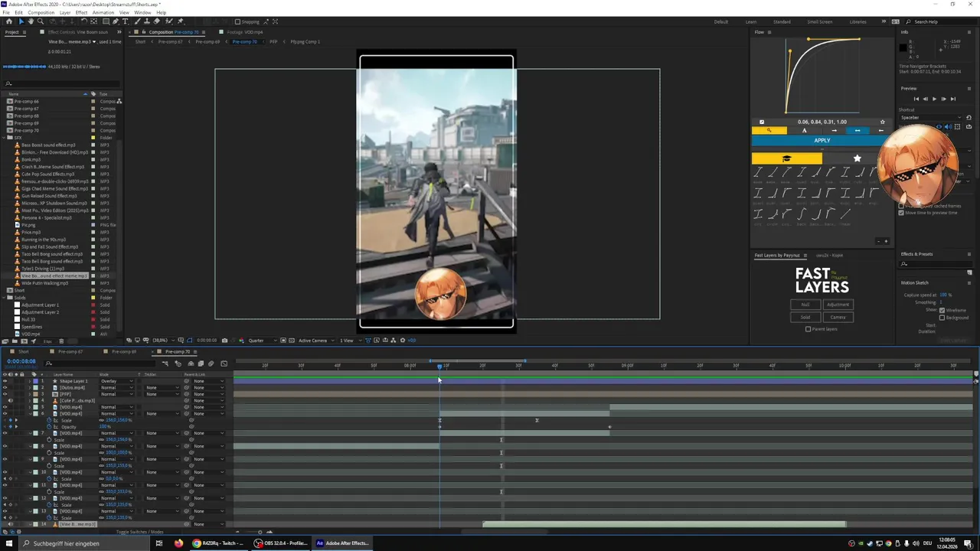Click the APPLY button in Flow
This screenshot has width=980, height=551.
tap(822, 140)
